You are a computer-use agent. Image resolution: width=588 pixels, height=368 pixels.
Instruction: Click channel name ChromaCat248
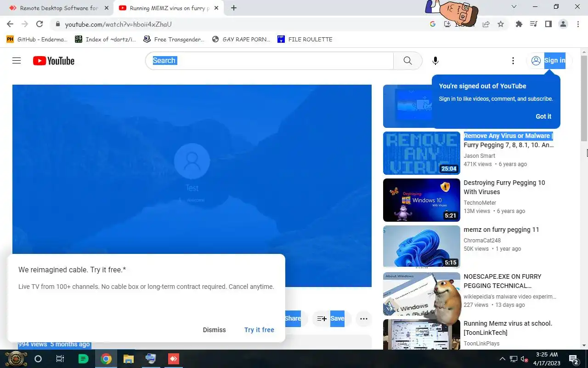pos(482,241)
